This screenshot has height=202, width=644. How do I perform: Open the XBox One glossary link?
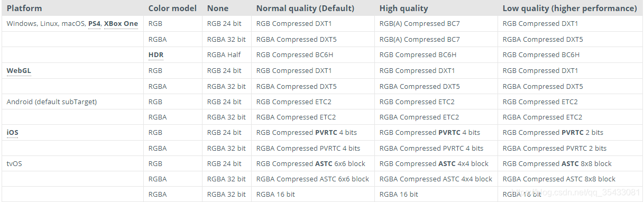pyautogui.click(x=121, y=24)
